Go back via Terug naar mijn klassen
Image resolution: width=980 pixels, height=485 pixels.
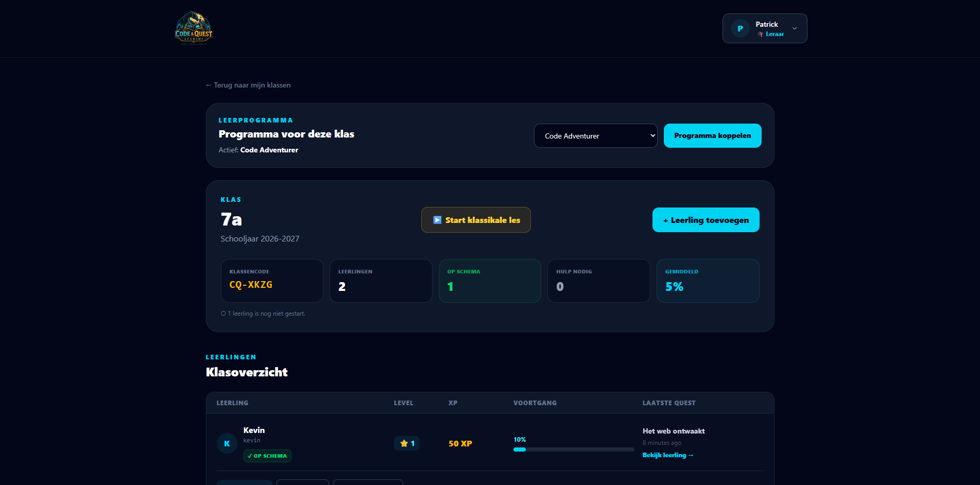coord(248,85)
